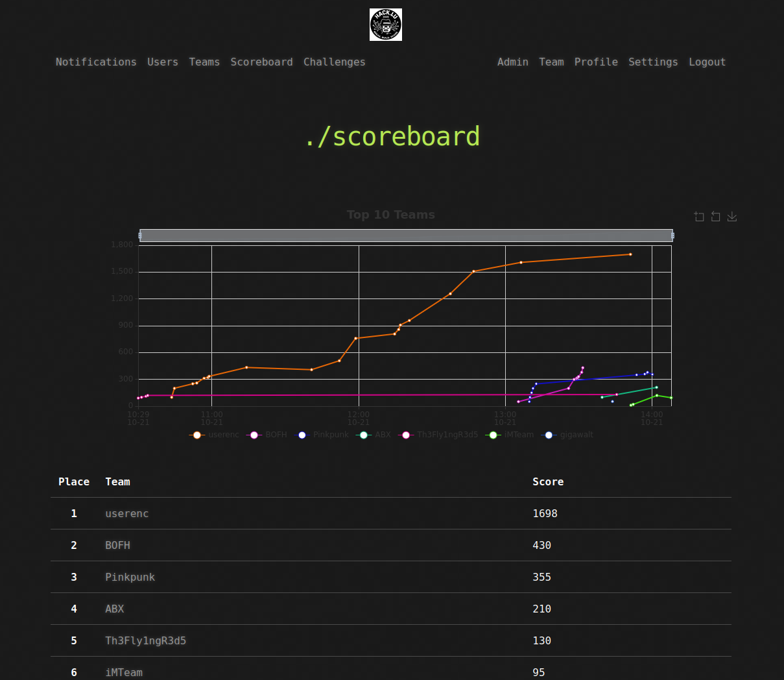Reset the chart zoom with restore icon
784x680 pixels.
[716, 217]
